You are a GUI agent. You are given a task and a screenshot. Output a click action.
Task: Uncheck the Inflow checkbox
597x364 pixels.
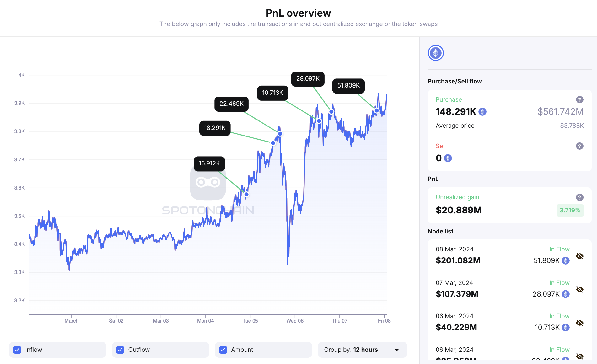coord(17,350)
